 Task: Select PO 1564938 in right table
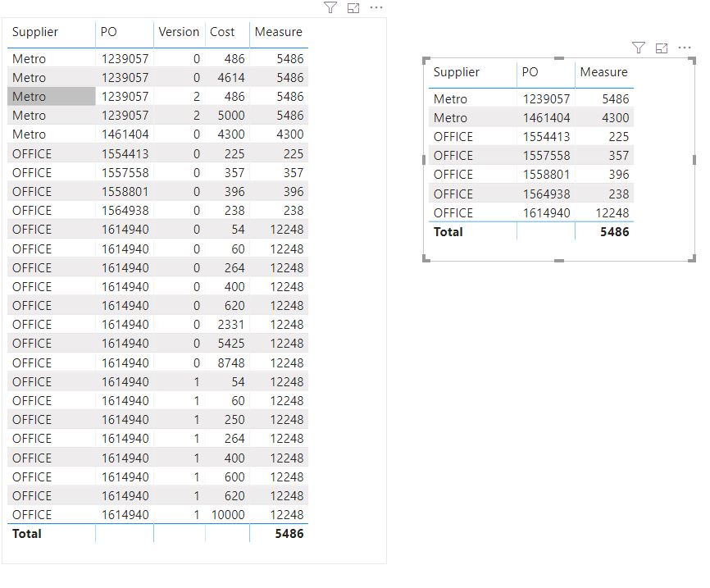547,194
